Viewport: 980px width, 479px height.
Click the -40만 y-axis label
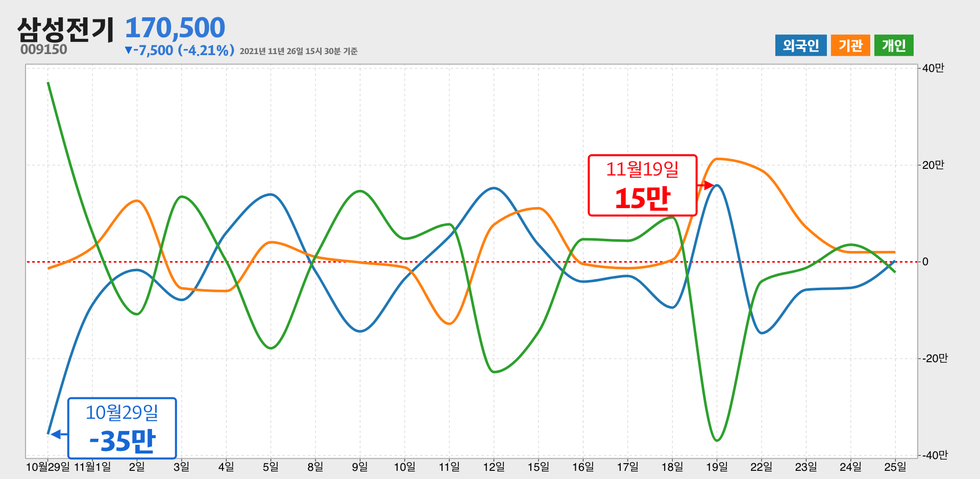935,455
